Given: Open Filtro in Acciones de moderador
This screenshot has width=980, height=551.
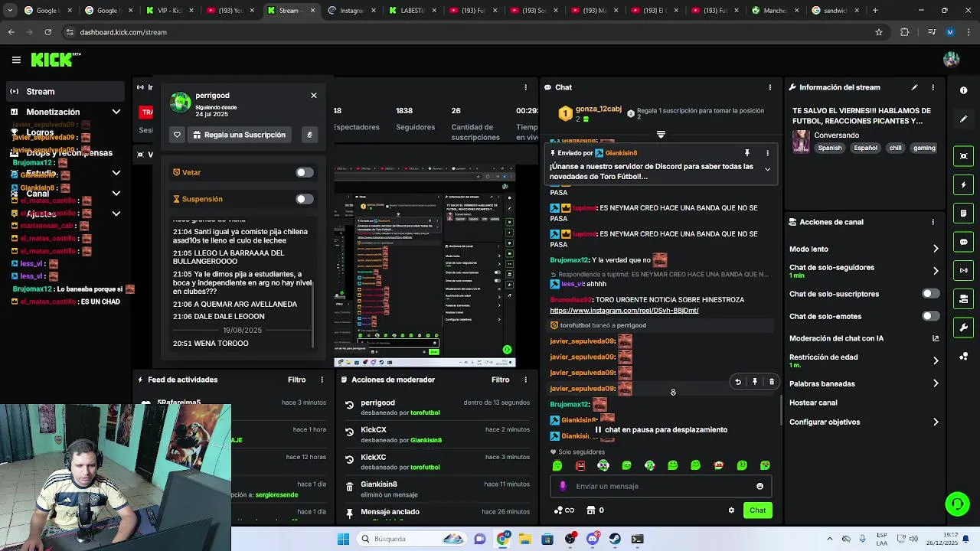Looking at the screenshot, I should [500, 380].
